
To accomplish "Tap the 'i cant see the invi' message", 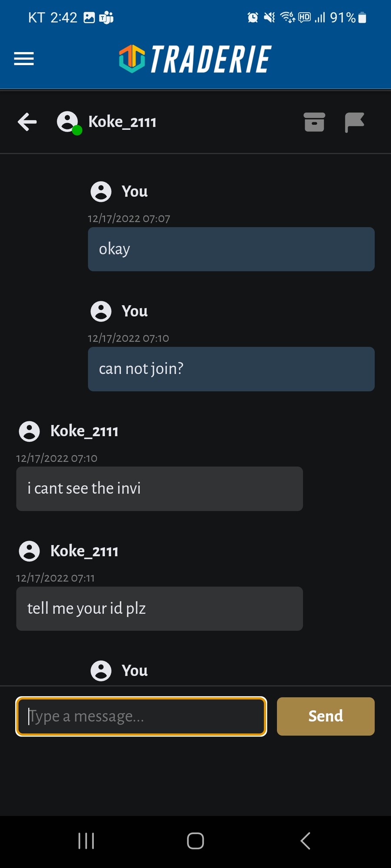I will point(159,489).
